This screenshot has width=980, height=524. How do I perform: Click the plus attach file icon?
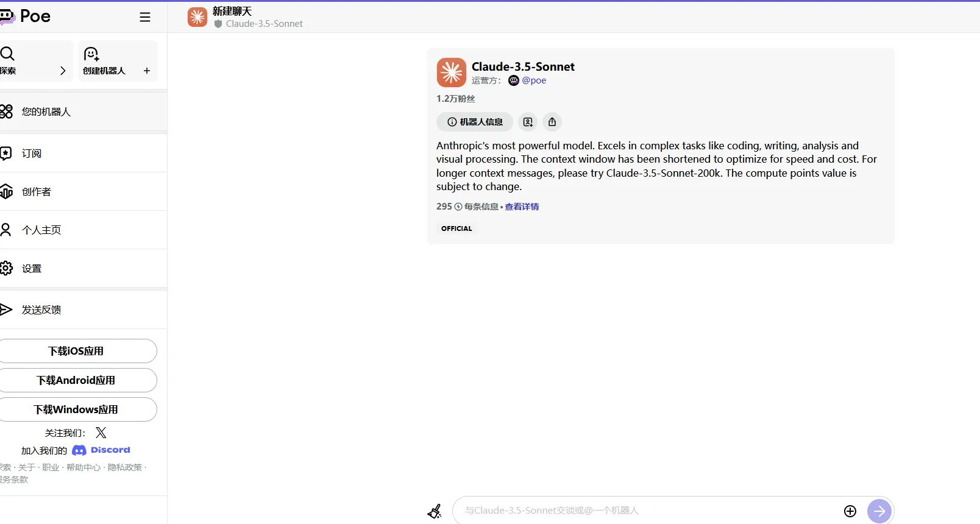tap(850, 511)
